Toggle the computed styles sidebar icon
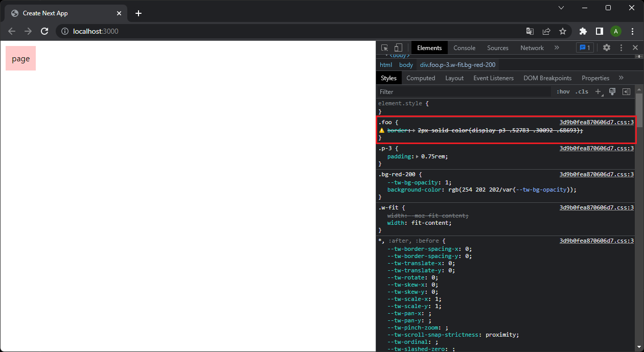 [x=626, y=91]
